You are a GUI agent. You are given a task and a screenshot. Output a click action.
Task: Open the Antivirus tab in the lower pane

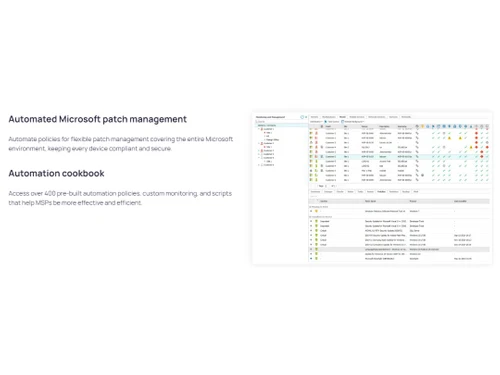(394, 192)
